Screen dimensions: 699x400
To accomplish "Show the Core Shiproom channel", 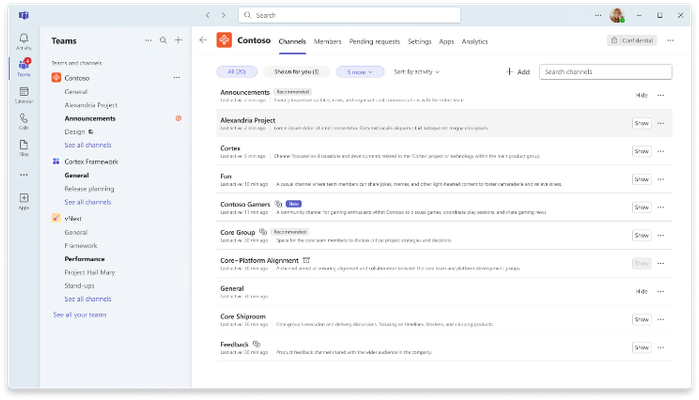I will point(641,320).
